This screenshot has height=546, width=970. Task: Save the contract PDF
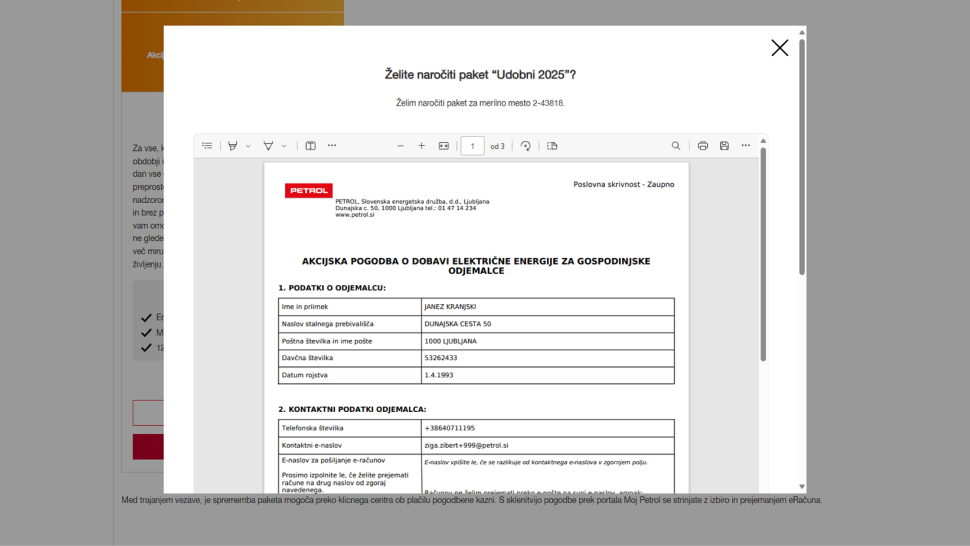click(x=724, y=146)
